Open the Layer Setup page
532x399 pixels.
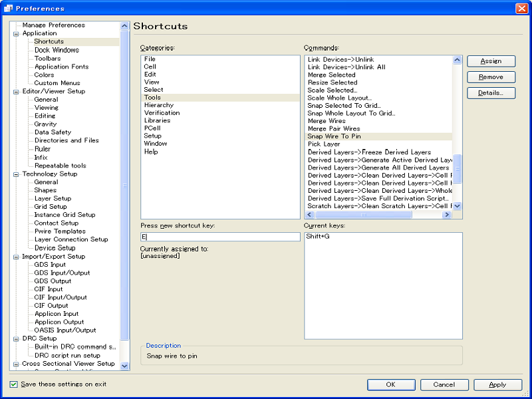coord(53,198)
